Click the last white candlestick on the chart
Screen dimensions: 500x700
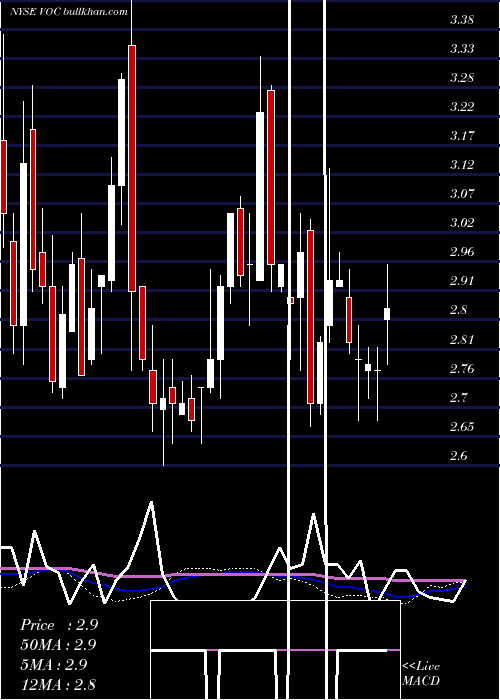[387, 314]
